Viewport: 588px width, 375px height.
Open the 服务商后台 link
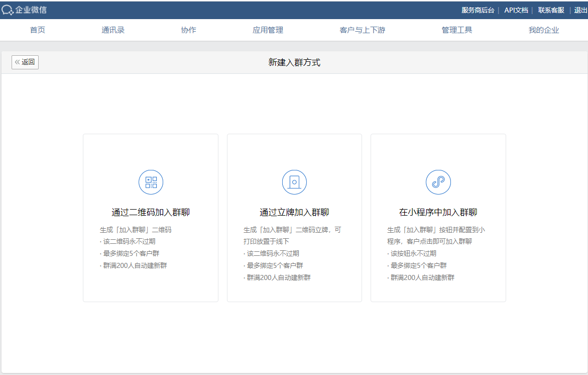pos(478,10)
